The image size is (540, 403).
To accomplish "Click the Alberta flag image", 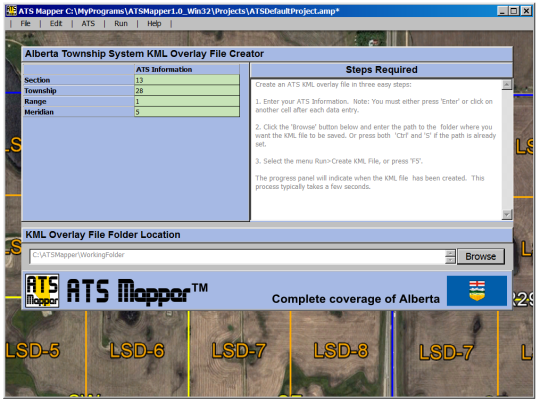I will click(x=477, y=291).
